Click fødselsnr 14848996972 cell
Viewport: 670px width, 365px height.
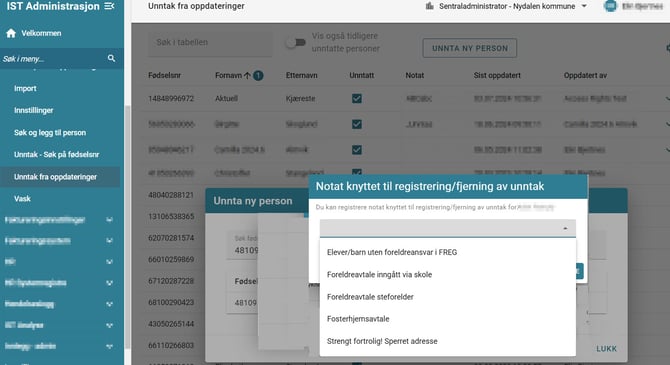coord(171,99)
